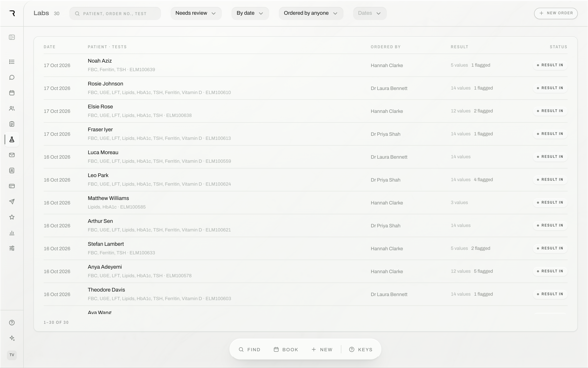Click Keys in the bottom toolbar
Viewport: 588px width, 368px height.
pos(361,350)
